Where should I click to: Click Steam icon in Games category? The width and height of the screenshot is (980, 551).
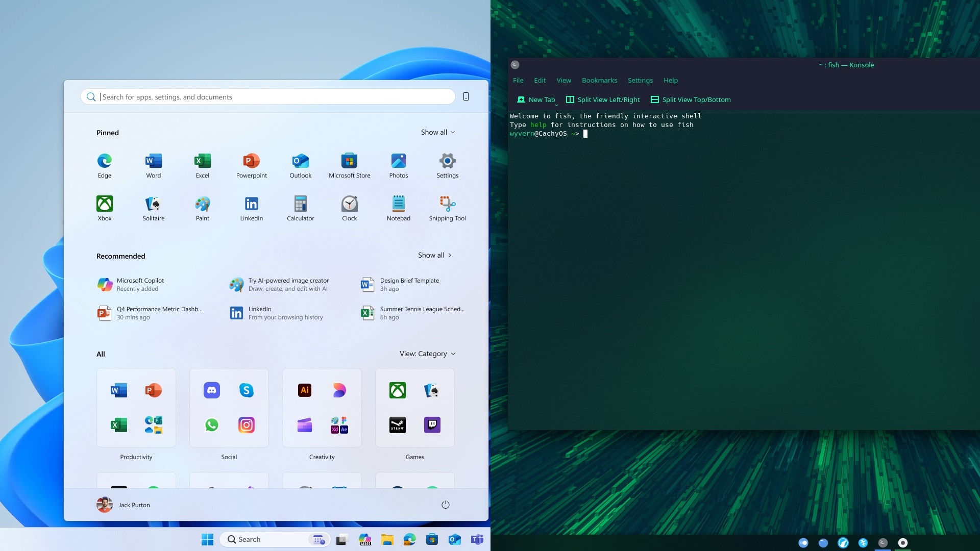click(397, 424)
